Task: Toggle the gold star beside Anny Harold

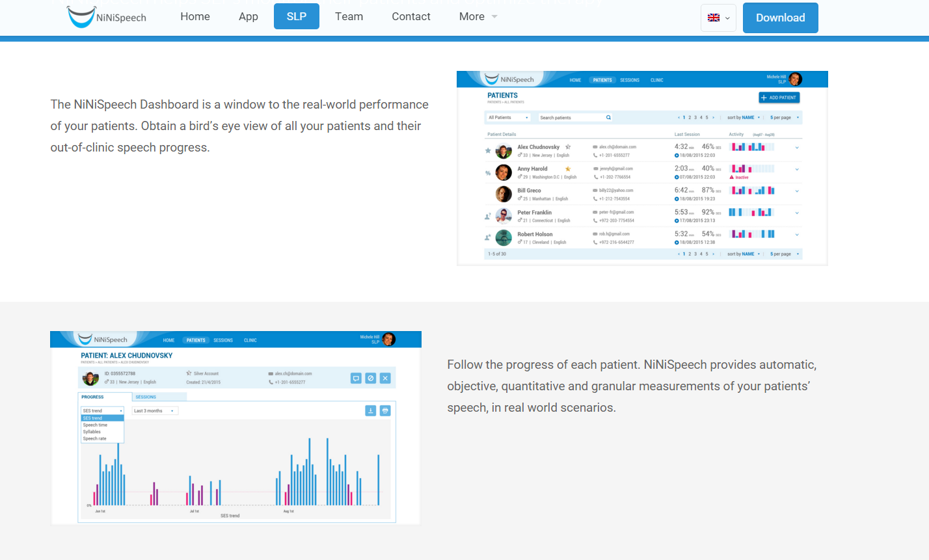Action: point(568,169)
